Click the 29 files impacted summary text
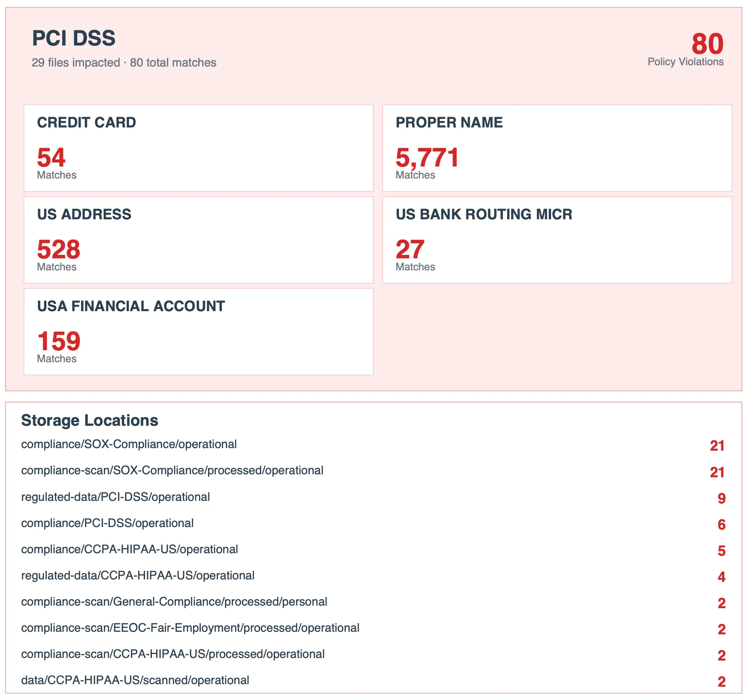The width and height of the screenshot is (750, 700). point(124,63)
